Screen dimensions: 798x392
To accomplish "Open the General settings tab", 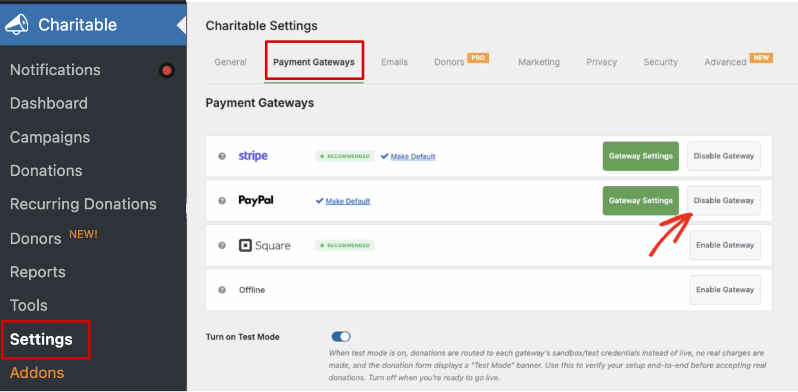I will click(x=231, y=62).
